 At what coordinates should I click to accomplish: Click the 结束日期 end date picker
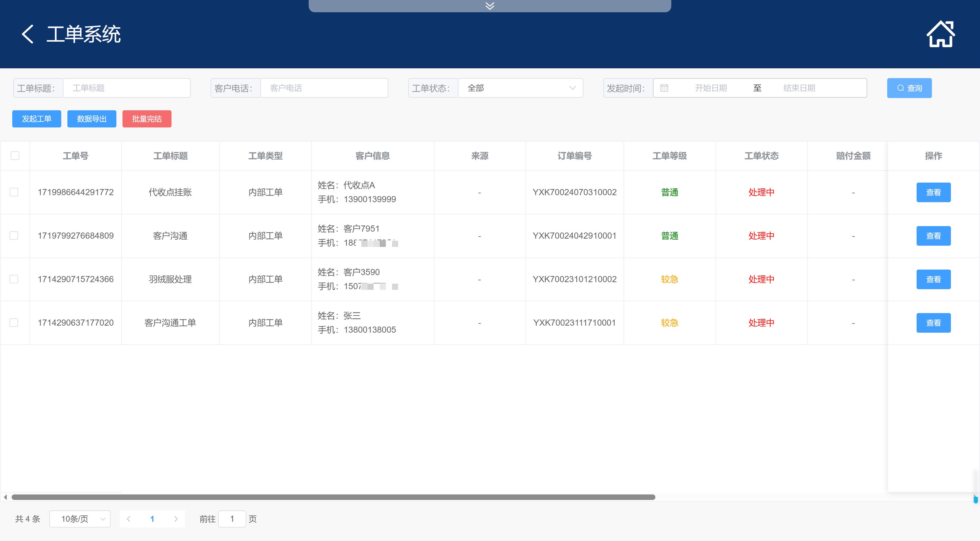tap(799, 88)
